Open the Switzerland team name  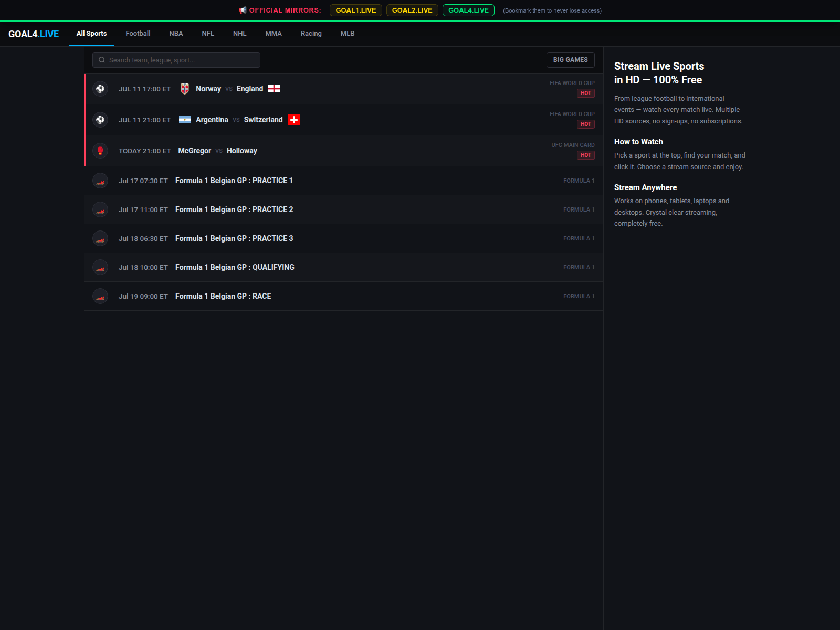[x=264, y=120]
